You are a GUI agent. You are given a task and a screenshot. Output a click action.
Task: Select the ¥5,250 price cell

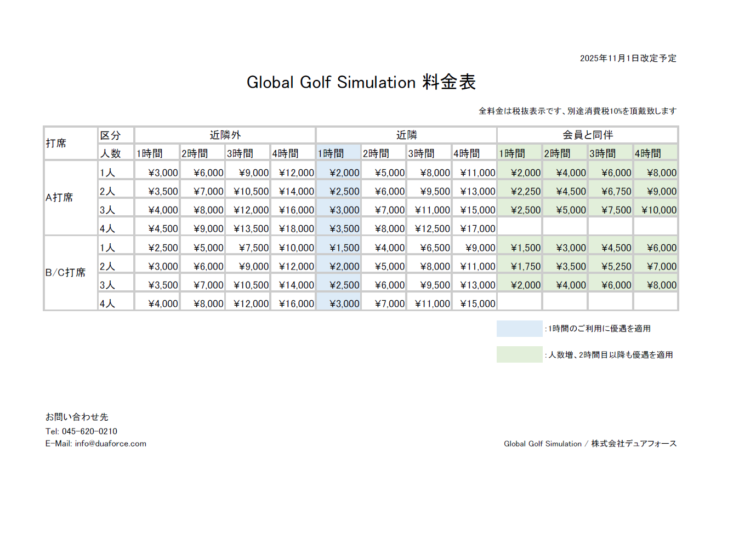click(616, 267)
